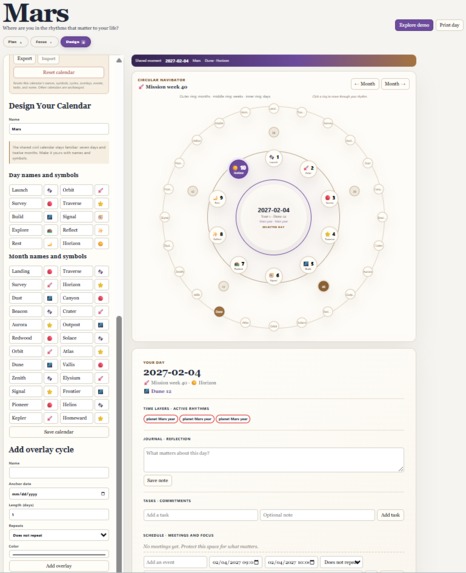Image resolution: width=466 pixels, height=573 pixels.
Task: Click the Landing month red symbol
Action: (x=50, y=272)
